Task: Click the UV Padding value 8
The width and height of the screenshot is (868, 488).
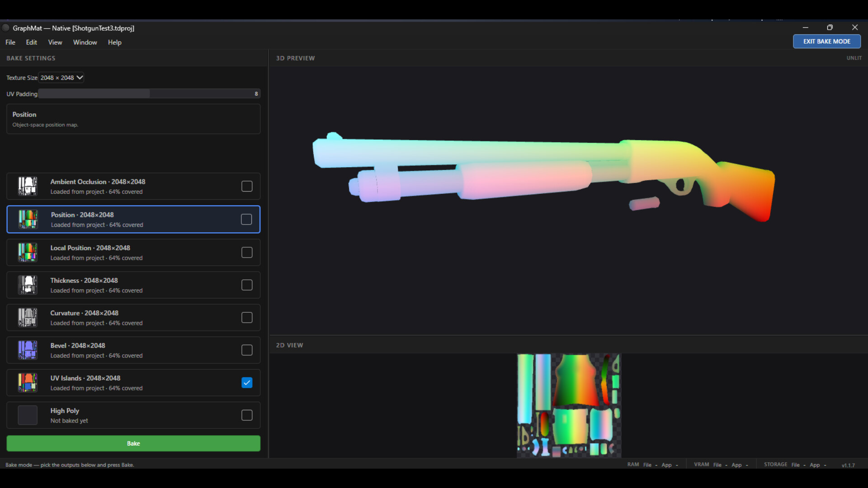Action: pyautogui.click(x=256, y=94)
